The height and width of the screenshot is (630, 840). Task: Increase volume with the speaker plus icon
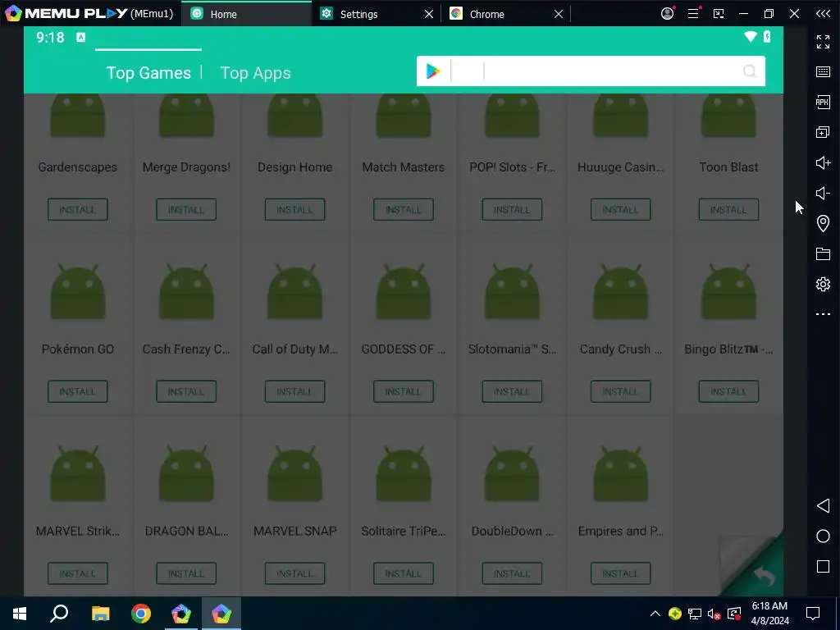(x=823, y=163)
